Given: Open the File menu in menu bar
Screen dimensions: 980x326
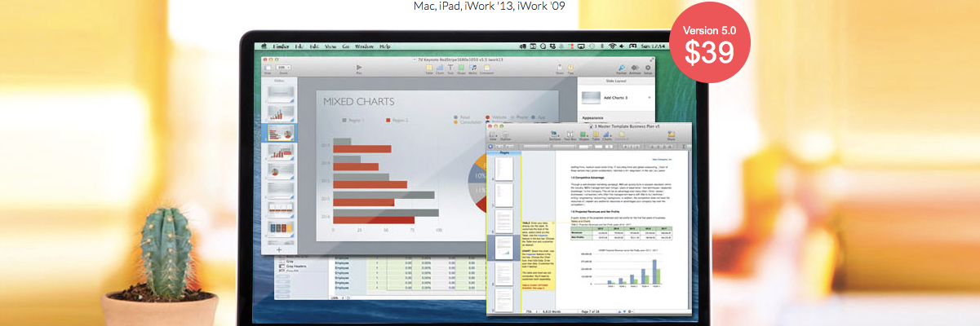Looking at the screenshot, I should pyautogui.click(x=299, y=46).
